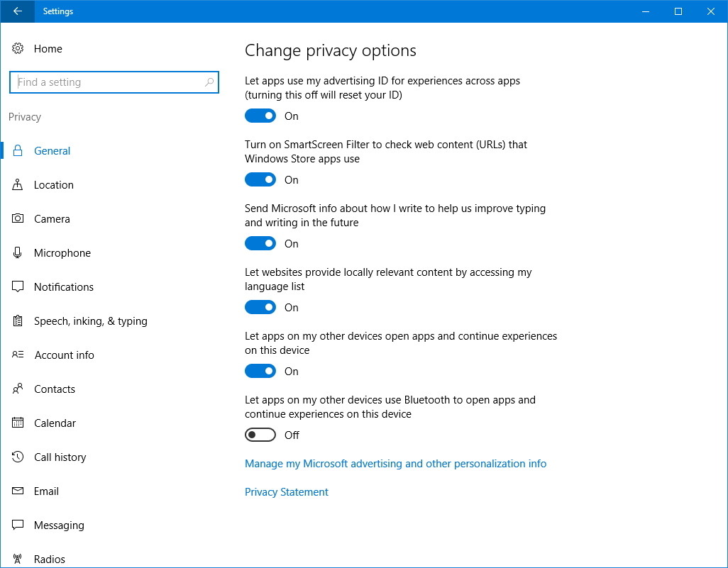This screenshot has width=728, height=568.
Task: Turn off the advertising ID toggle
Action: coord(260,115)
